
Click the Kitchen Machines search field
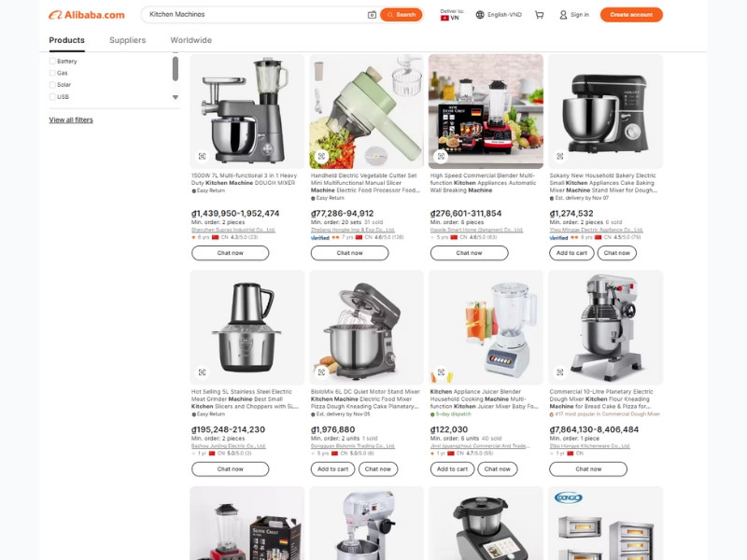[256, 15]
